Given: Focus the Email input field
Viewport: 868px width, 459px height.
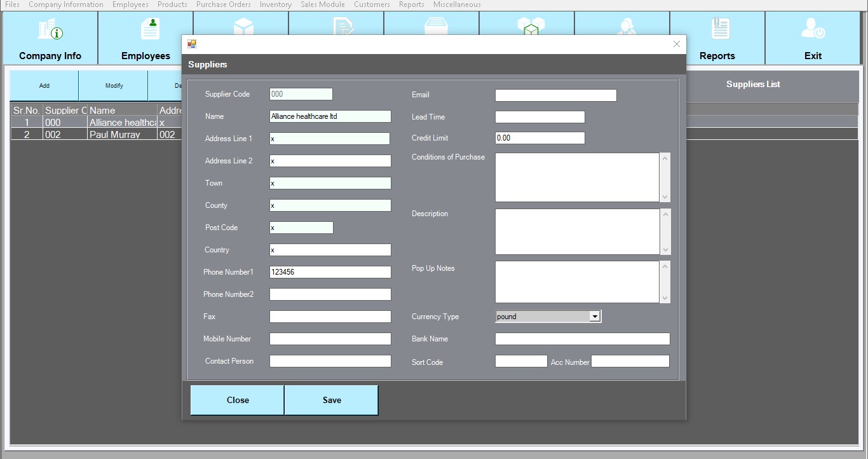Looking at the screenshot, I should [x=555, y=95].
